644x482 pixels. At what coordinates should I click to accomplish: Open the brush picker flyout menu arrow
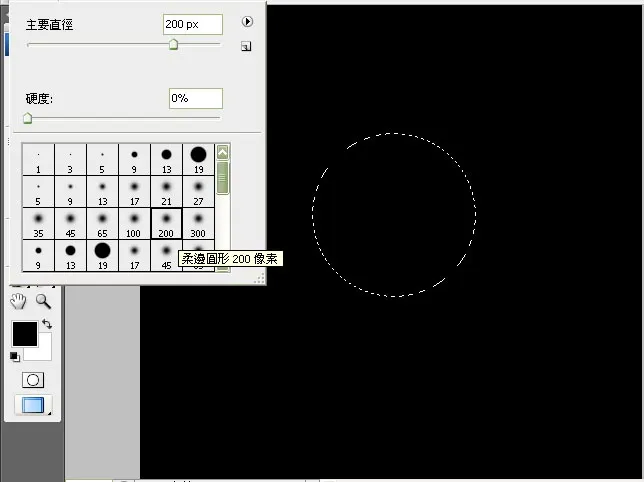tap(247, 21)
